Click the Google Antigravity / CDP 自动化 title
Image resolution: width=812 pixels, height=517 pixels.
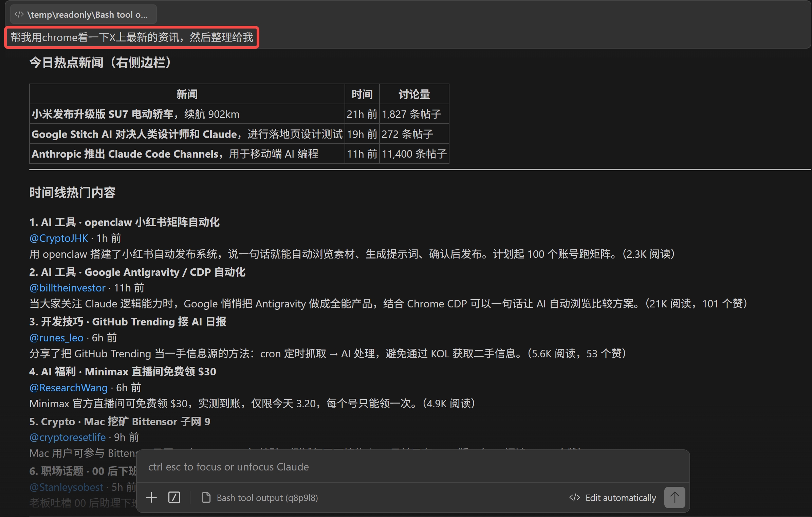click(x=137, y=272)
